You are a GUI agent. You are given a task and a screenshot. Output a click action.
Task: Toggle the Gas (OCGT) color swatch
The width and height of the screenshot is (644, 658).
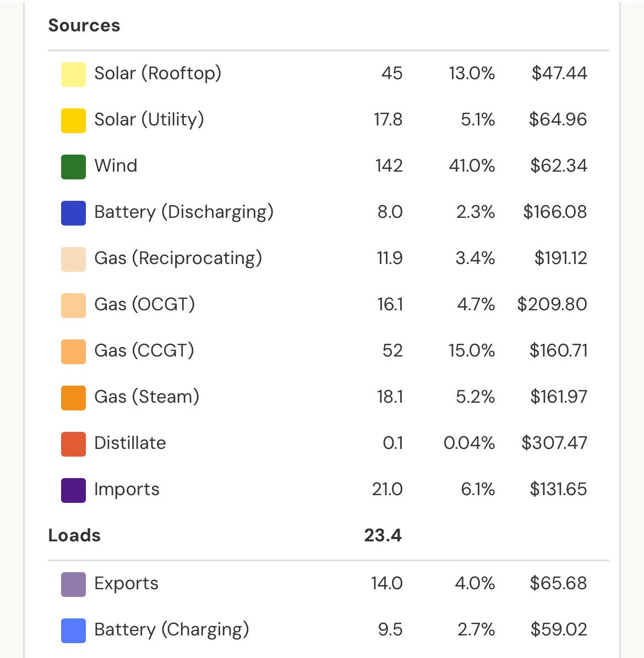click(73, 305)
